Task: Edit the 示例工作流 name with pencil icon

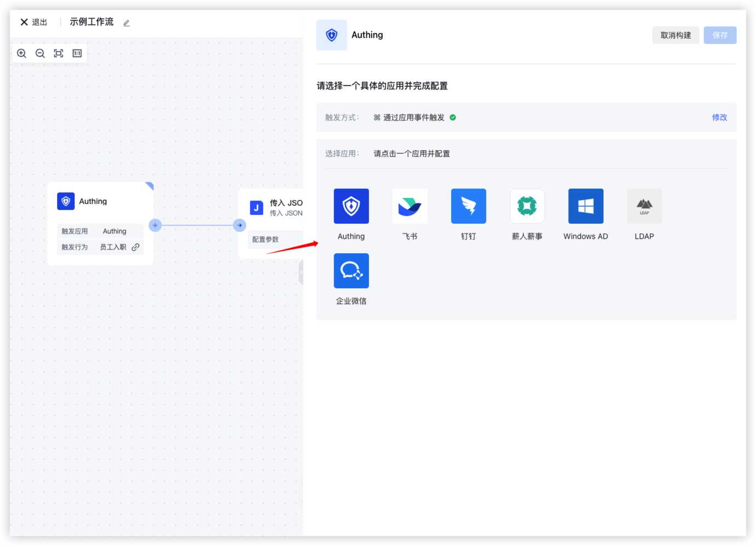Action: pyautogui.click(x=127, y=23)
